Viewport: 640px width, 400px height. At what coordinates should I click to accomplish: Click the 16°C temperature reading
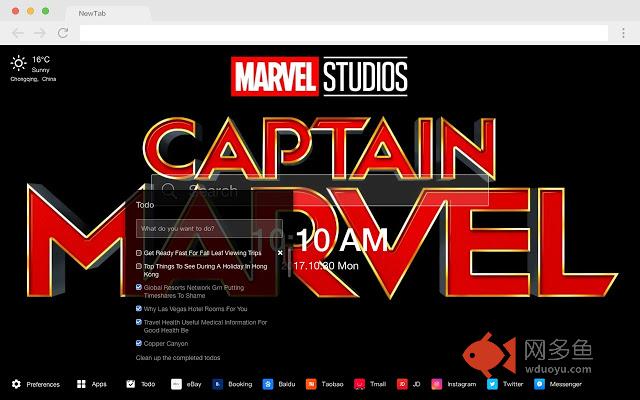41,60
